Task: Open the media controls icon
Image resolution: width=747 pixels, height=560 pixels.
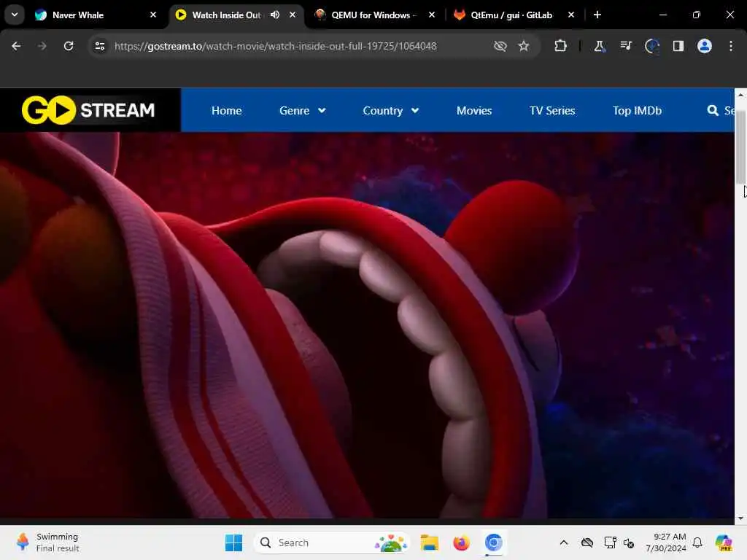Action: (x=625, y=46)
